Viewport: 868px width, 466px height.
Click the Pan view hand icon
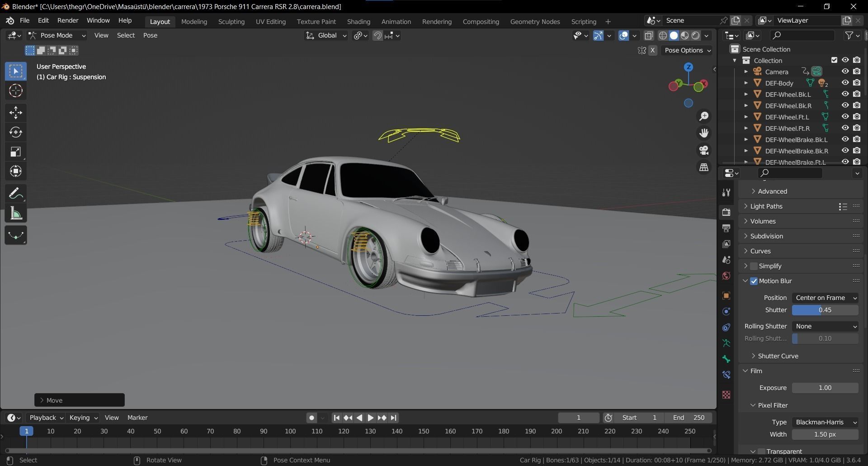pos(704,133)
